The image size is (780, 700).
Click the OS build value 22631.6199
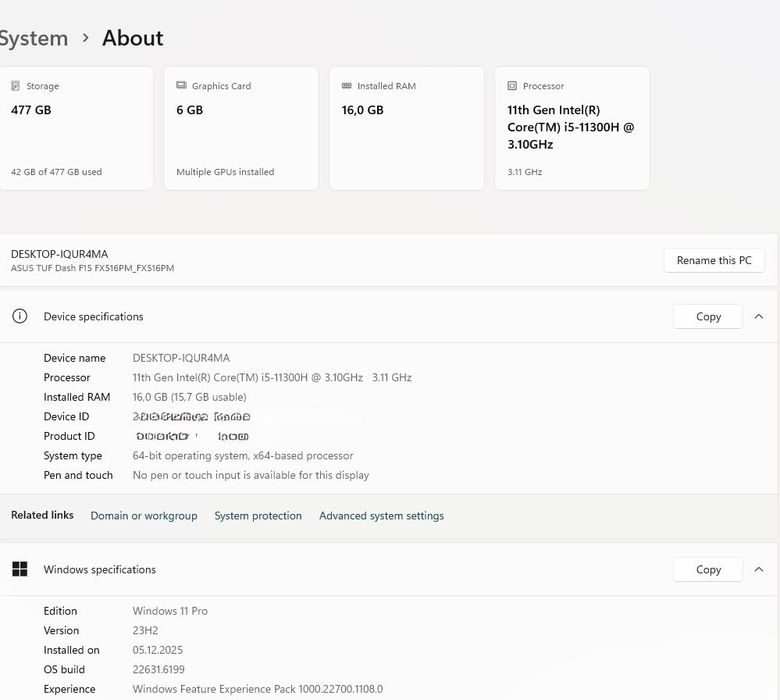pyautogui.click(x=159, y=670)
